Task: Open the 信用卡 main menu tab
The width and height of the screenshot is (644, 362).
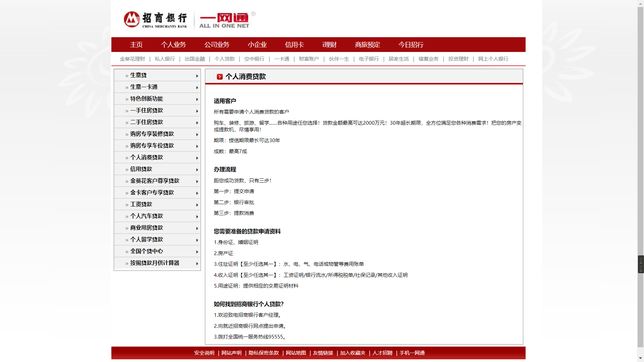Action: coord(294,45)
